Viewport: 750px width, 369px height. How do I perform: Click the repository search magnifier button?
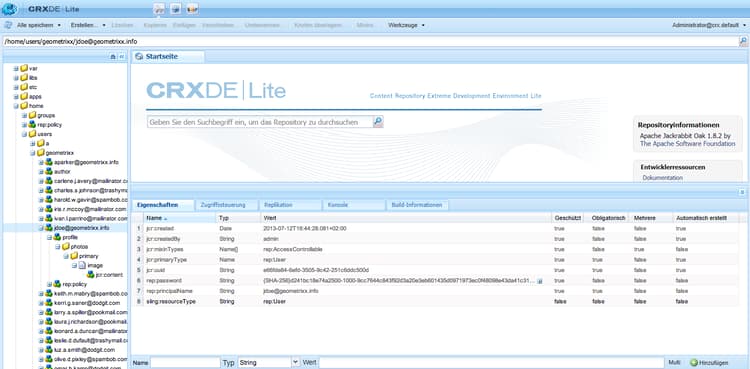point(378,122)
